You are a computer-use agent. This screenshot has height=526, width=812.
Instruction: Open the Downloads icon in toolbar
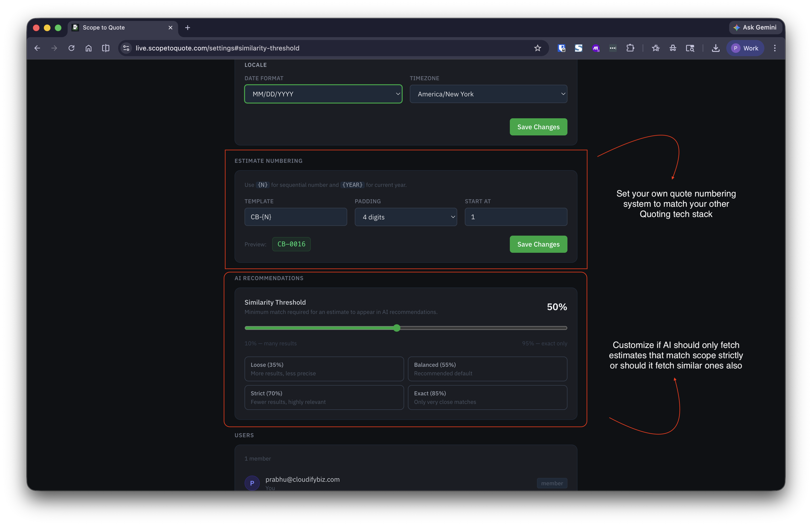pos(716,48)
